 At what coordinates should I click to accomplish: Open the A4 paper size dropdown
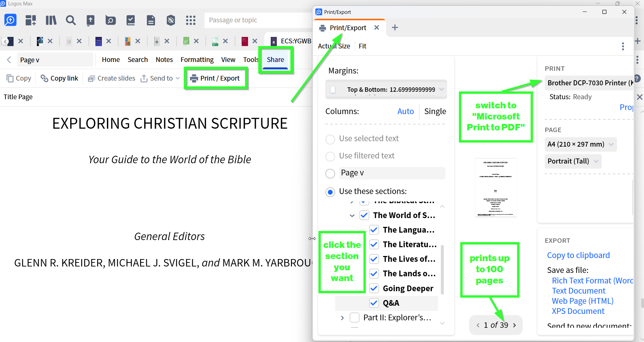click(581, 144)
